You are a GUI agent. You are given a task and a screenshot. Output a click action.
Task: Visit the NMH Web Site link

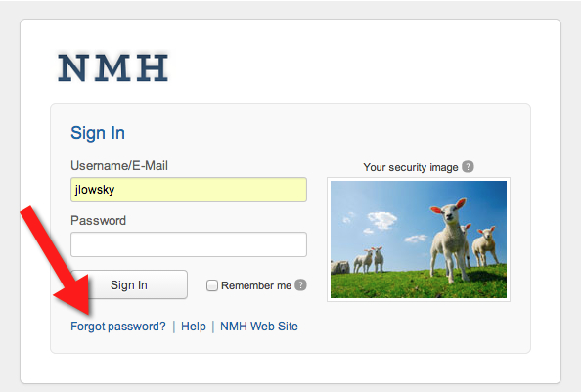(259, 327)
